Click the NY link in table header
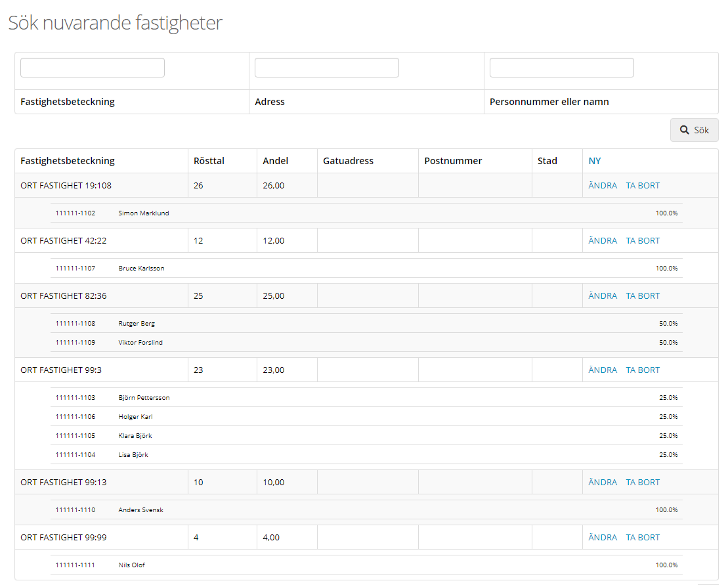This screenshot has width=728, height=585. tap(595, 161)
